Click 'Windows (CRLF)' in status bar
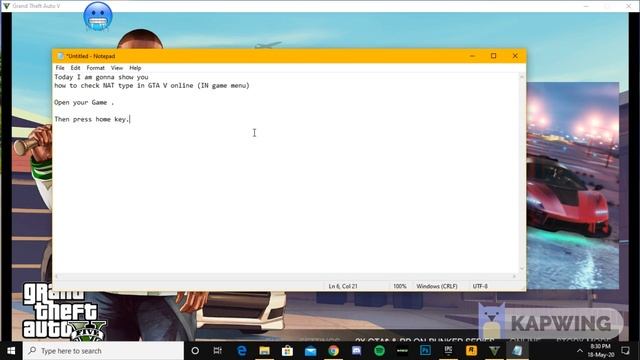This screenshot has width=640, height=360. pos(437,287)
